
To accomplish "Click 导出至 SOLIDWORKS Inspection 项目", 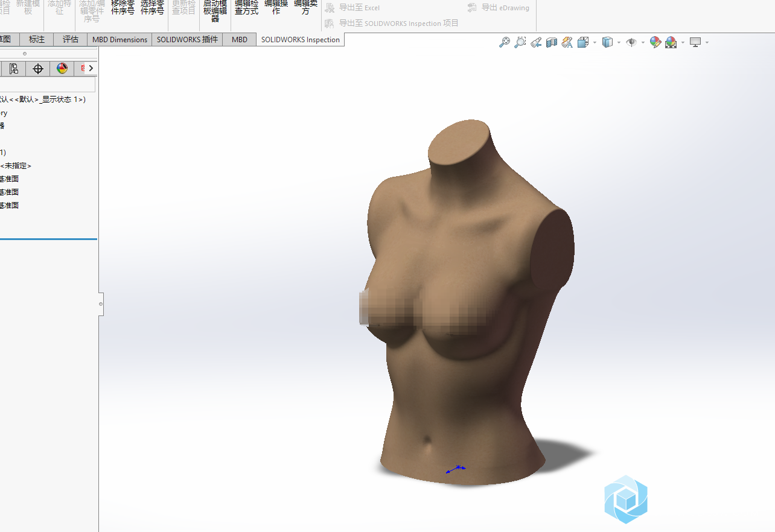I will pyautogui.click(x=392, y=23).
